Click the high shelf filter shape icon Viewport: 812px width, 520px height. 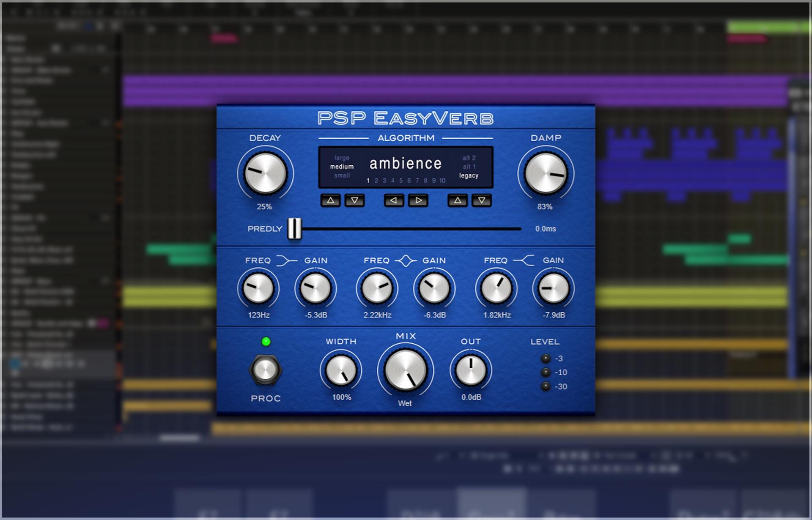pyautogui.click(x=524, y=261)
